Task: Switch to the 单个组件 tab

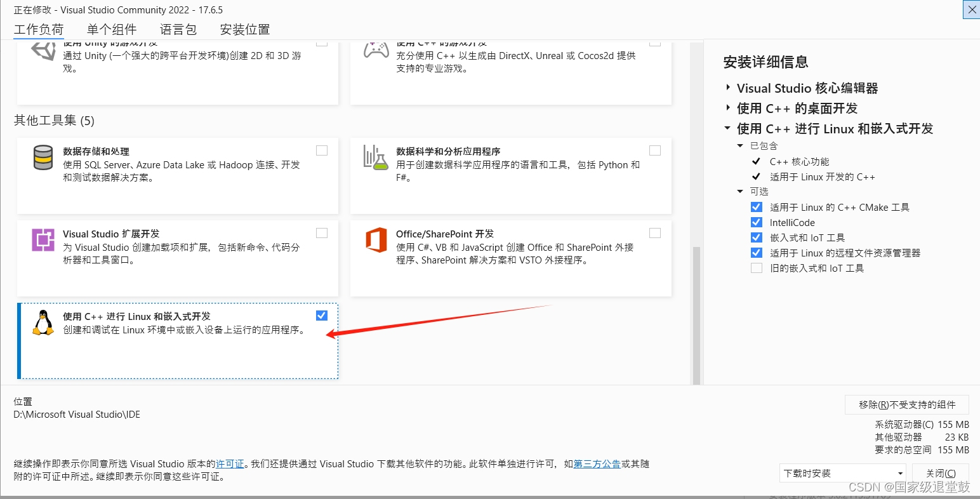Action: pos(112,30)
